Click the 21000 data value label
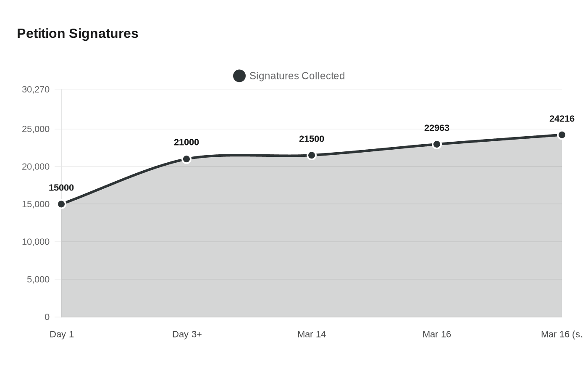Image resolution: width=588 pixels, height=370 pixels. coord(186,143)
